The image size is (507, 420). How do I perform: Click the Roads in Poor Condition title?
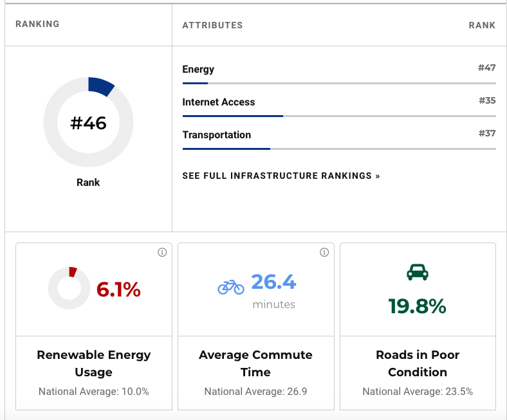pyautogui.click(x=418, y=363)
